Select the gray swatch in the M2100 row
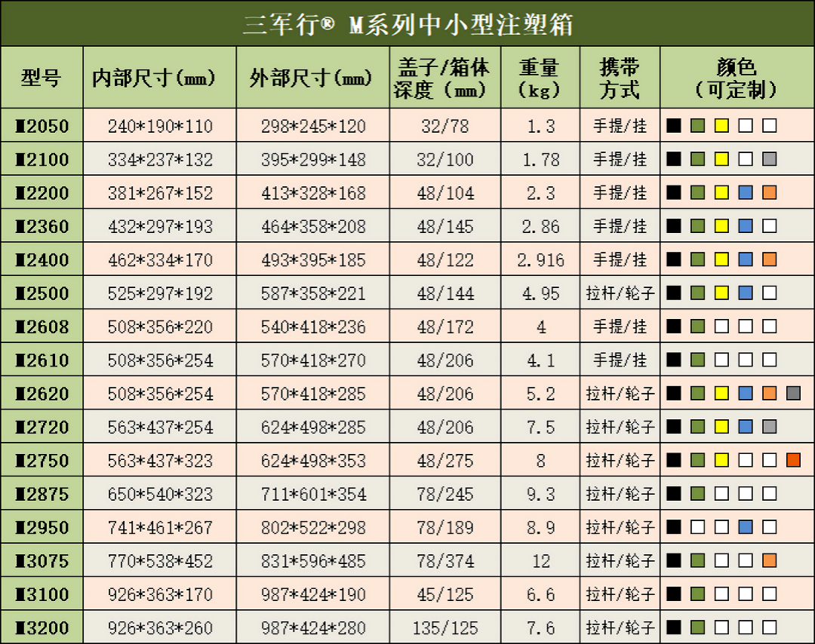815x644 pixels. coord(769,159)
